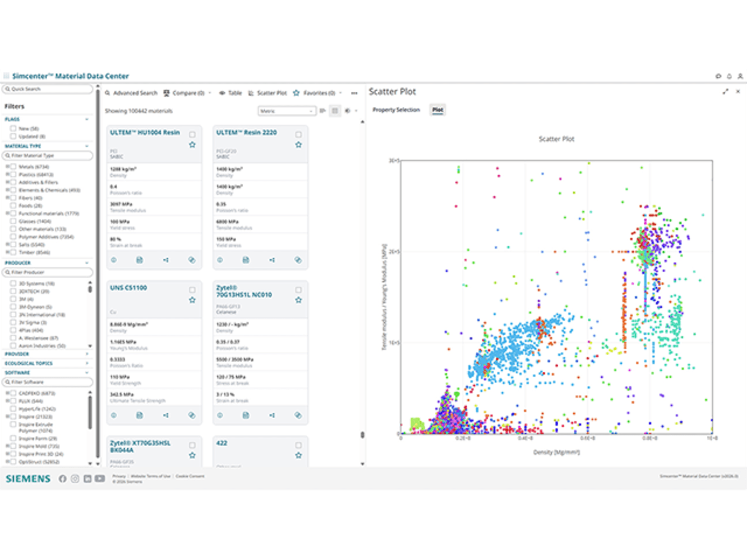Screen dimensions: 747x560
Task: Star the ULTEM Resin 2220 material
Action: [298, 145]
